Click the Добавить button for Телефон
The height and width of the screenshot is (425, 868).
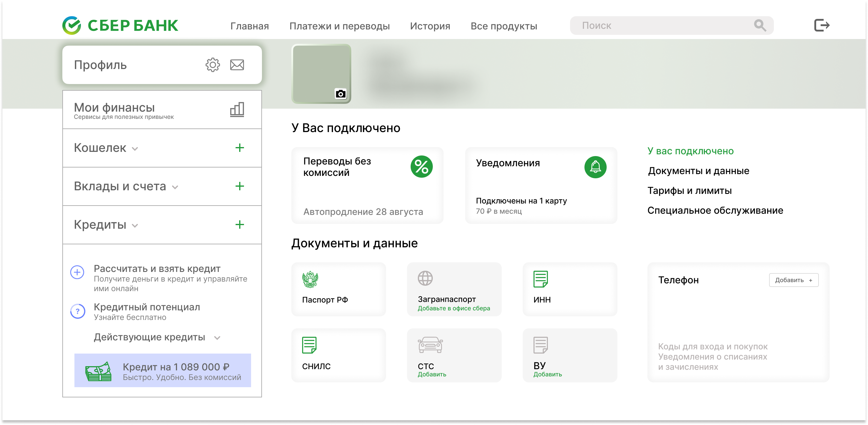794,280
